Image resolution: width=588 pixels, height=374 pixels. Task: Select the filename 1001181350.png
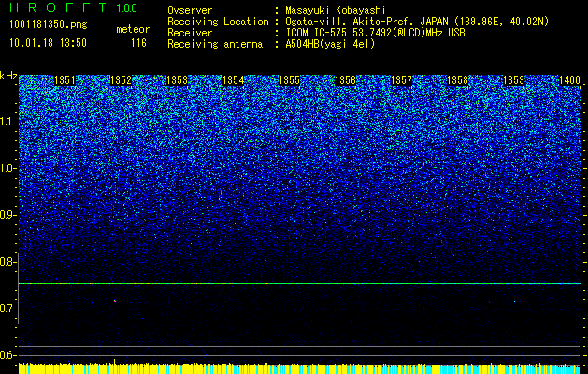tap(49, 25)
